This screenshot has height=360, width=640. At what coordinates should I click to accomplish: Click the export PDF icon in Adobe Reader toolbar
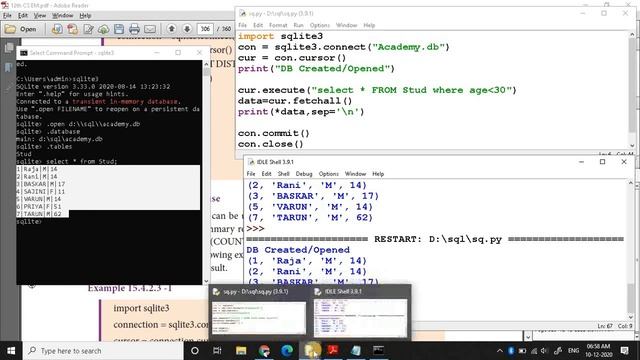[x=73, y=29]
